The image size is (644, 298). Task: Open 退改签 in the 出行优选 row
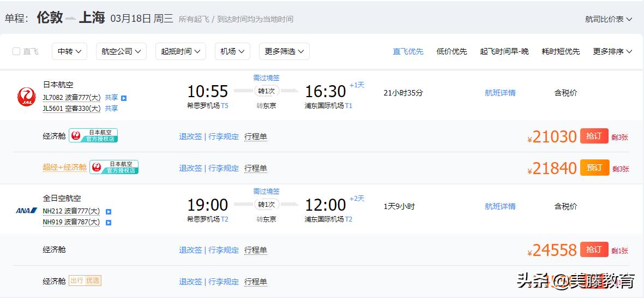(190, 282)
